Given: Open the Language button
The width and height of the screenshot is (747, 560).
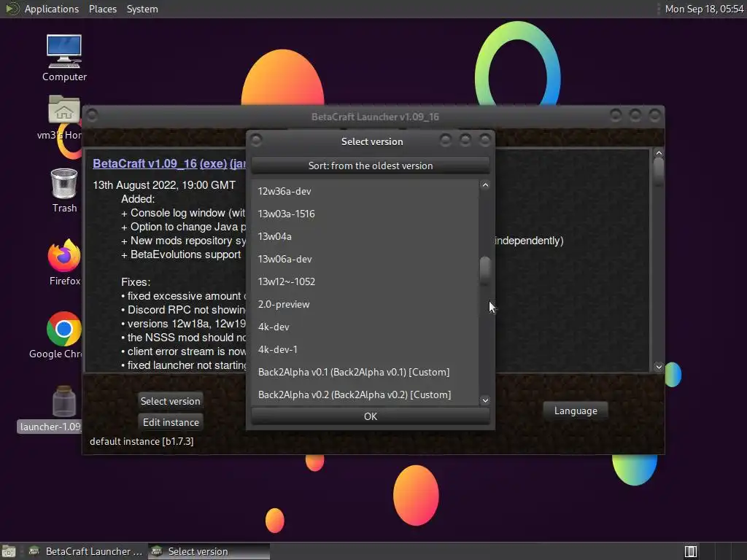Looking at the screenshot, I should (x=576, y=411).
